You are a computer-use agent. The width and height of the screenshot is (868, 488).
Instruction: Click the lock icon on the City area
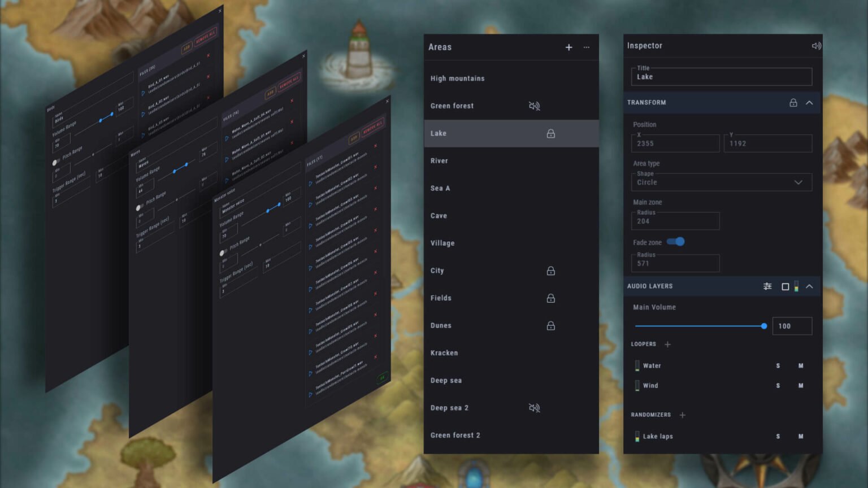[x=550, y=271]
